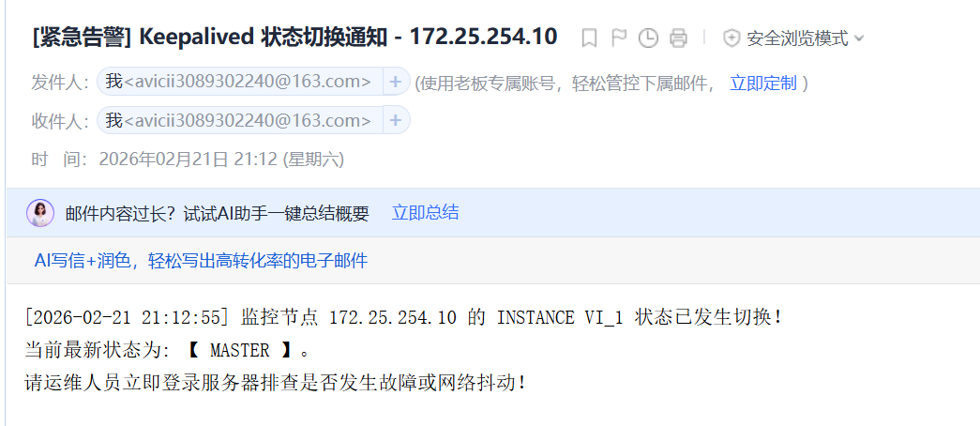Set a reminder using the clock icon
This screenshot has width=980, height=426.
(x=648, y=38)
